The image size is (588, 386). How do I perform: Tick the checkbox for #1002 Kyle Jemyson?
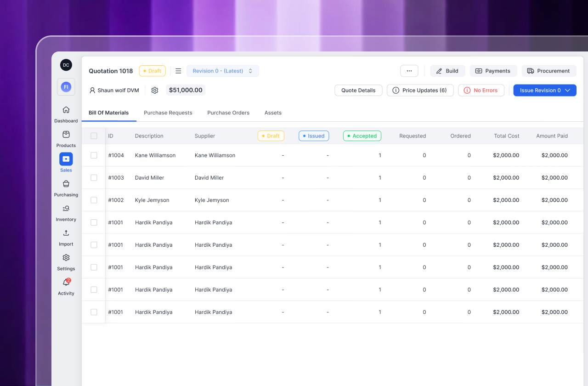click(x=94, y=200)
